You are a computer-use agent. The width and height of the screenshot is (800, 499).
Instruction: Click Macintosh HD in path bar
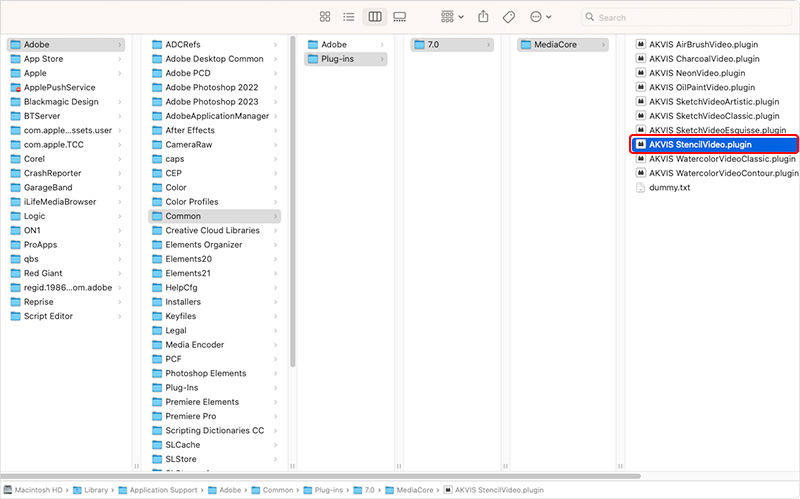coord(33,490)
